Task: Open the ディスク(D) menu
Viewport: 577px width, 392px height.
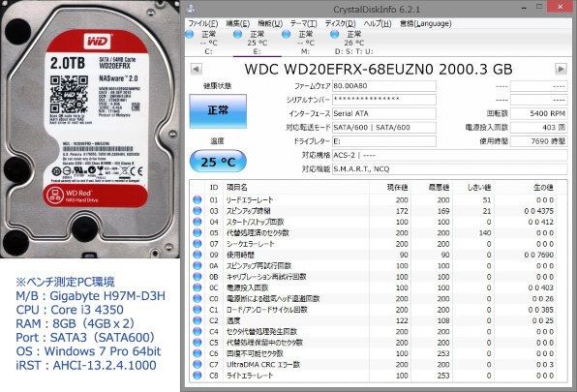Action: click(x=340, y=23)
